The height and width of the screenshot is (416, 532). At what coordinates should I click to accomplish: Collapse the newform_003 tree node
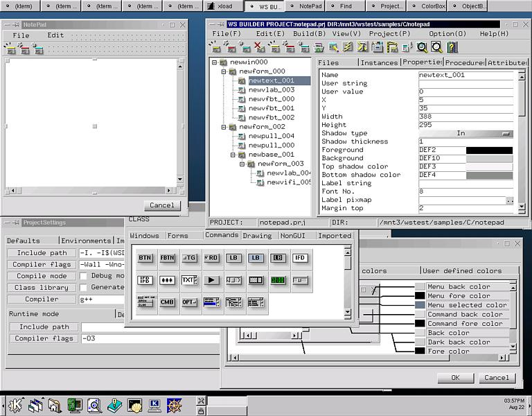click(242, 164)
